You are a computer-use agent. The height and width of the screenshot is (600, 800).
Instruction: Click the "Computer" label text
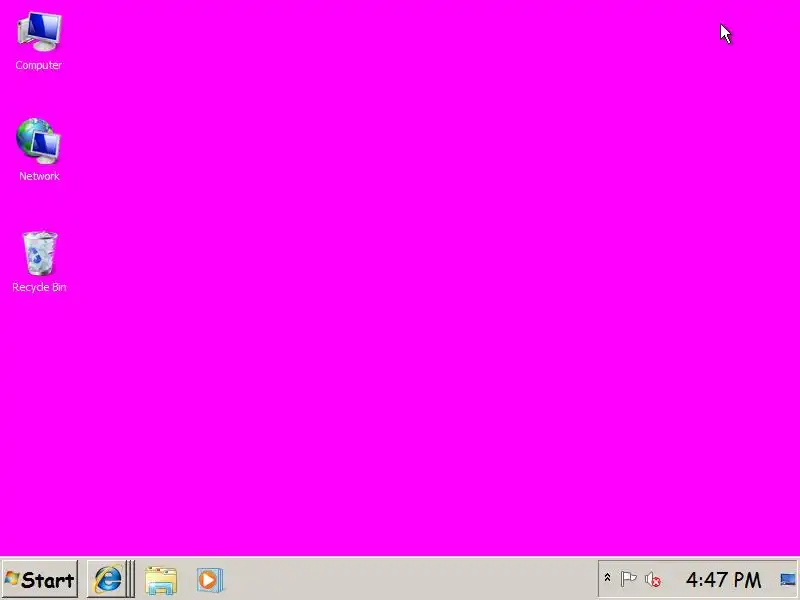point(39,65)
